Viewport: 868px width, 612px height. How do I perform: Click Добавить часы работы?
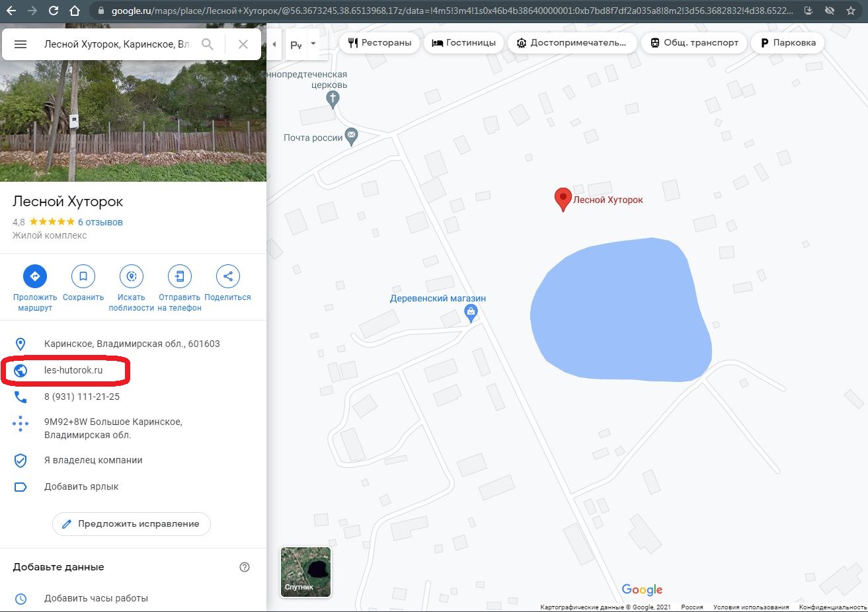pos(96,598)
